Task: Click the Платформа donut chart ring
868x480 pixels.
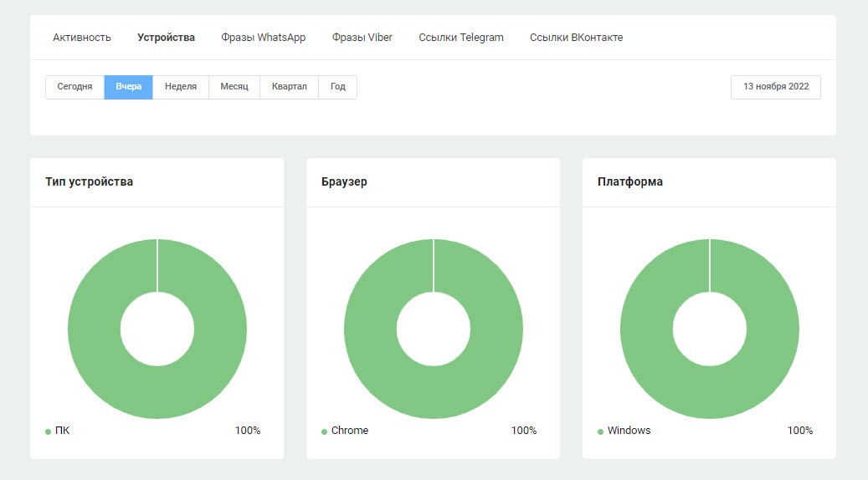Action: point(646,329)
